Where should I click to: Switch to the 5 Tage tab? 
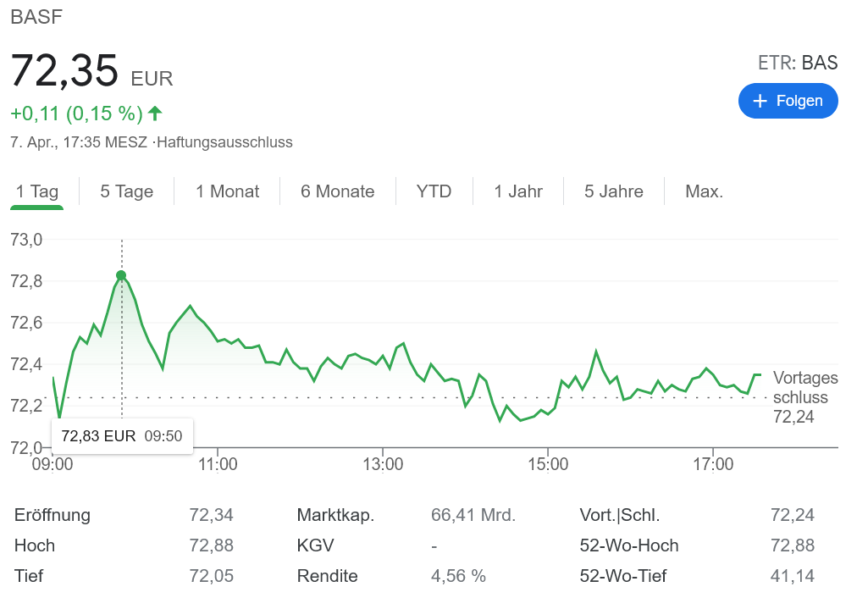pyautogui.click(x=127, y=191)
